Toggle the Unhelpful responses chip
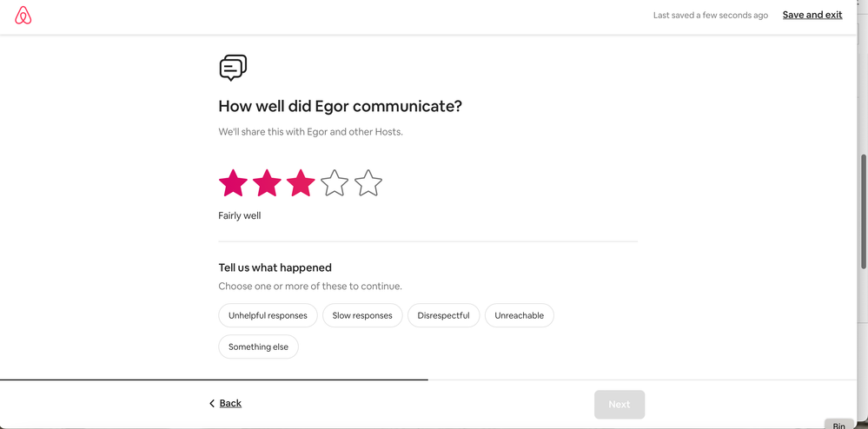This screenshot has width=868, height=429. tap(268, 315)
